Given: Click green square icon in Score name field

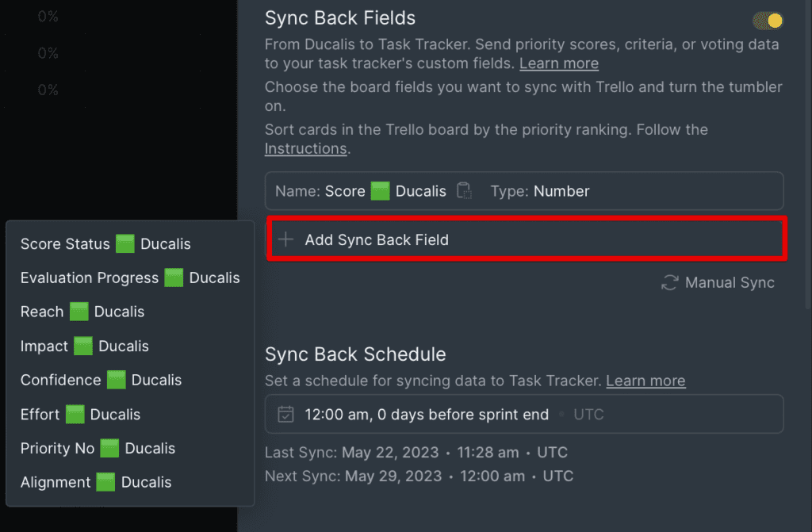Looking at the screenshot, I should pyautogui.click(x=380, y=190).
